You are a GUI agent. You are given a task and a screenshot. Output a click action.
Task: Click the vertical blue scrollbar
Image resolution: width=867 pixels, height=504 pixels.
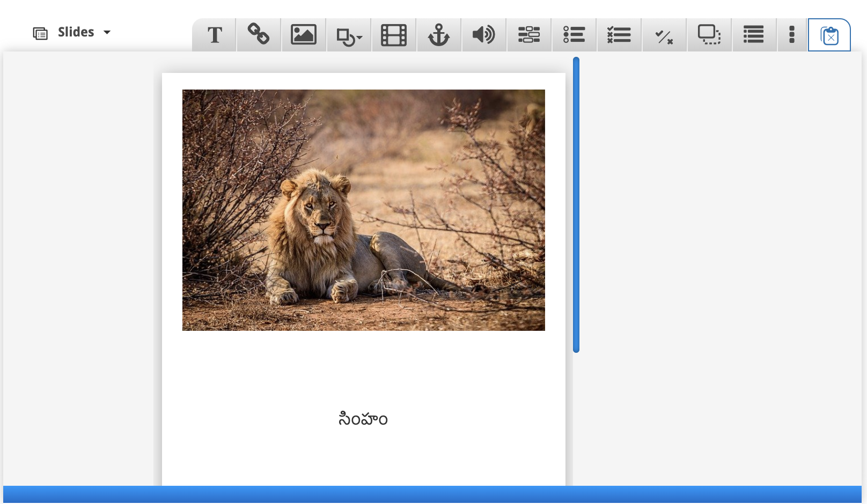(576, 205)
